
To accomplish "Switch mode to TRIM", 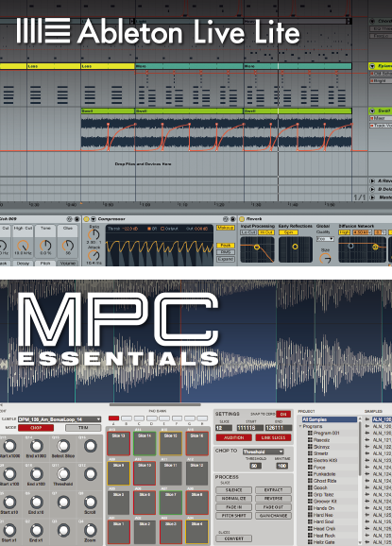I will click(x=83, y=428).
